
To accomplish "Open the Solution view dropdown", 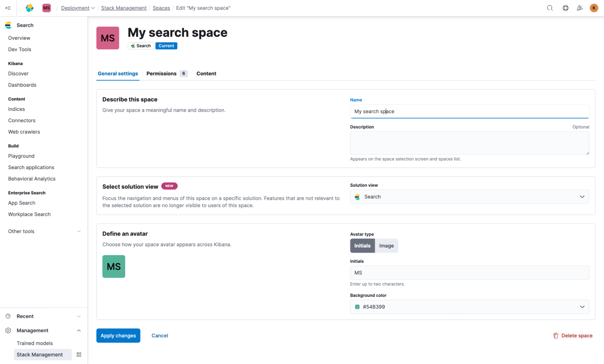I will pos(470,197).
